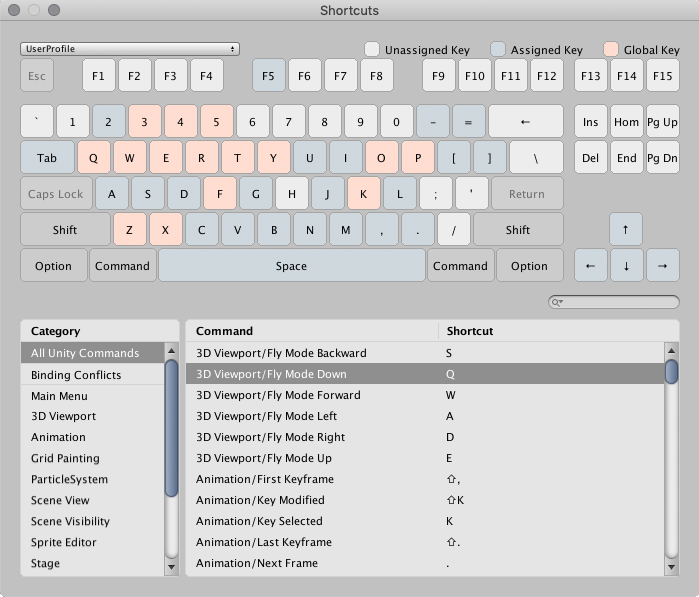Click command list scroll up arrow
This screenshot has width=699, height=597.
pos(671,351)
